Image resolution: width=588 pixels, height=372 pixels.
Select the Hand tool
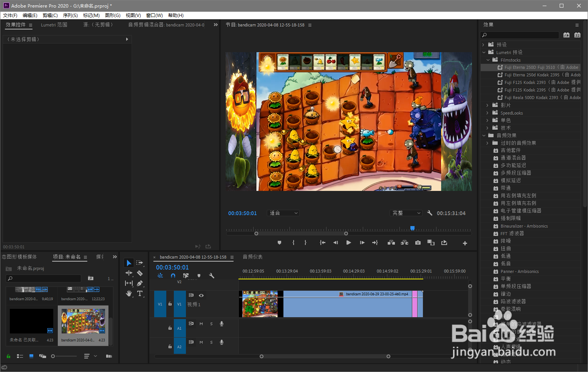(129, 293)
